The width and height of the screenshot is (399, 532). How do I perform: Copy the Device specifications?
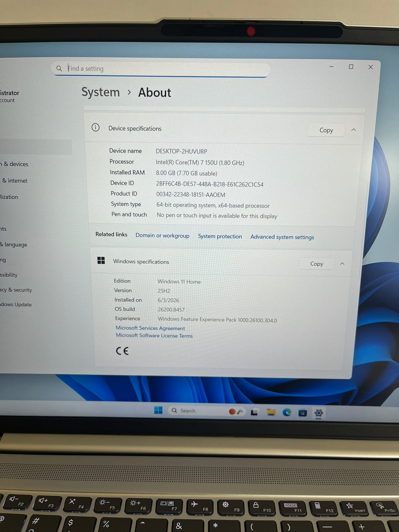(326, 130)
